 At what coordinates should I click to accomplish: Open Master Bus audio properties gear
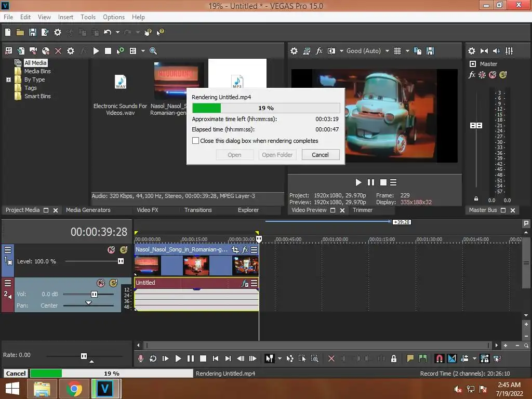coord(472,51)
